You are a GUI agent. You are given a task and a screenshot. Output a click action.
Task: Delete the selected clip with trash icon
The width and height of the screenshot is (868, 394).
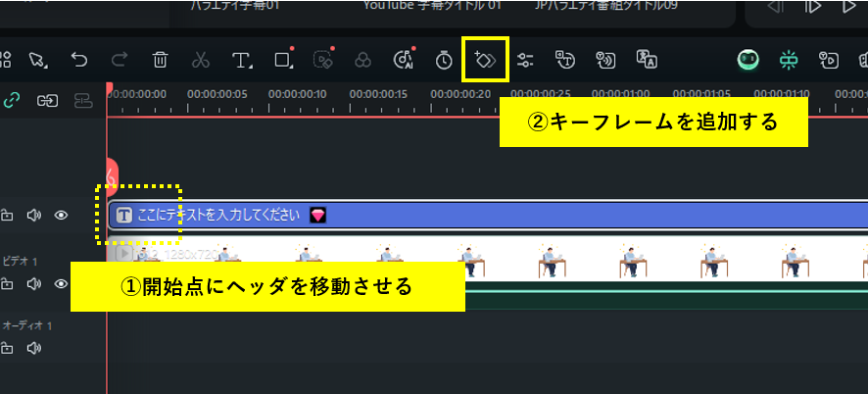[160, 60]
